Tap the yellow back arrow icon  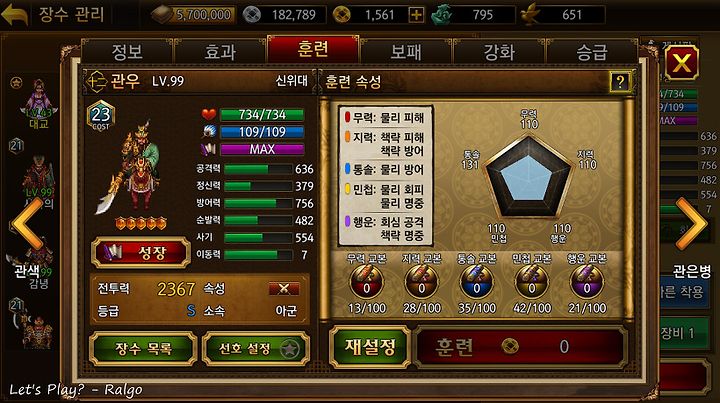click(x=15, y=15)
